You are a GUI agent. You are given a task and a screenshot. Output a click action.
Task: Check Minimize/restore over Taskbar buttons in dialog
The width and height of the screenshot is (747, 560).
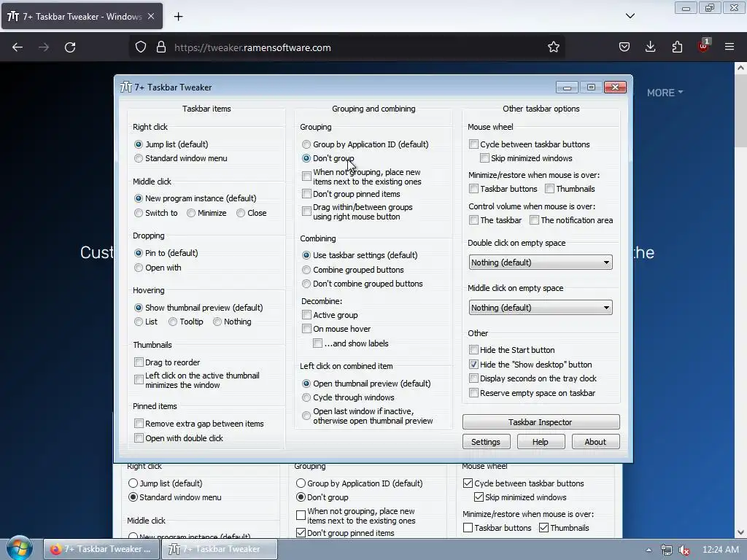[x=503, y=189]
